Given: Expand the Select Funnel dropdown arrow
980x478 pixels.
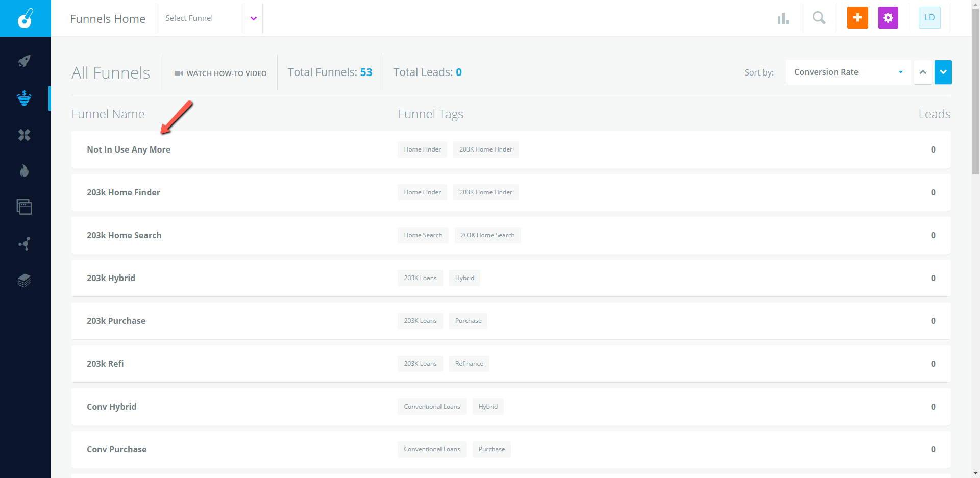Looking at the screenshot, I should click(253, 18).
